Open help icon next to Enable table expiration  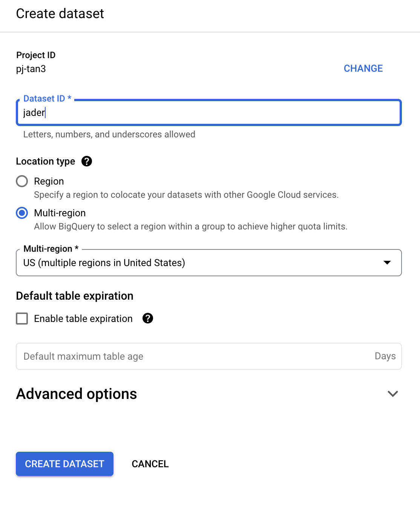(148, 319)
